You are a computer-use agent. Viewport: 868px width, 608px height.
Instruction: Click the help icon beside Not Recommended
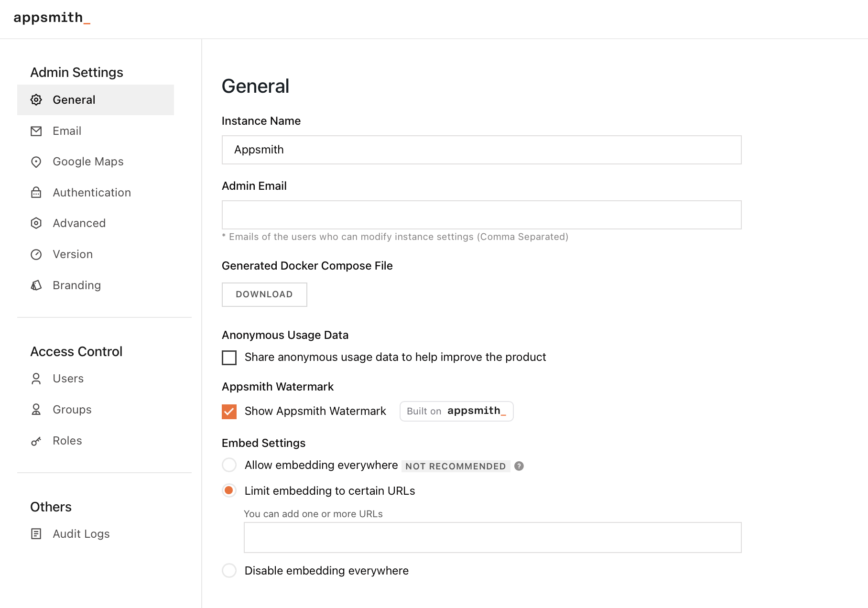coord(519,466)
